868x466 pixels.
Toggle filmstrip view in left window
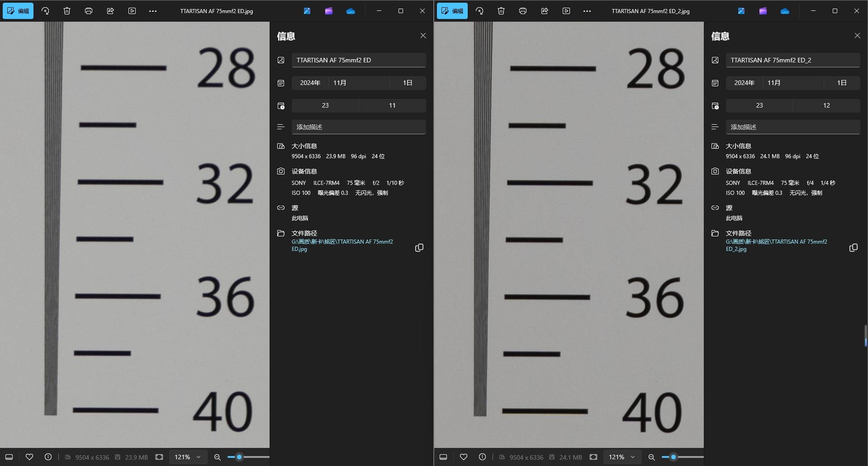pos(9,457)
